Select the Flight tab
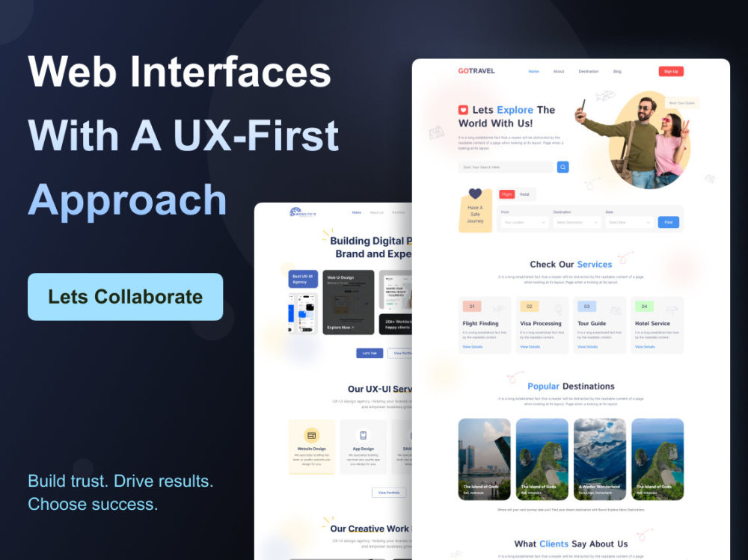748x560 pixels. point(506,194)
